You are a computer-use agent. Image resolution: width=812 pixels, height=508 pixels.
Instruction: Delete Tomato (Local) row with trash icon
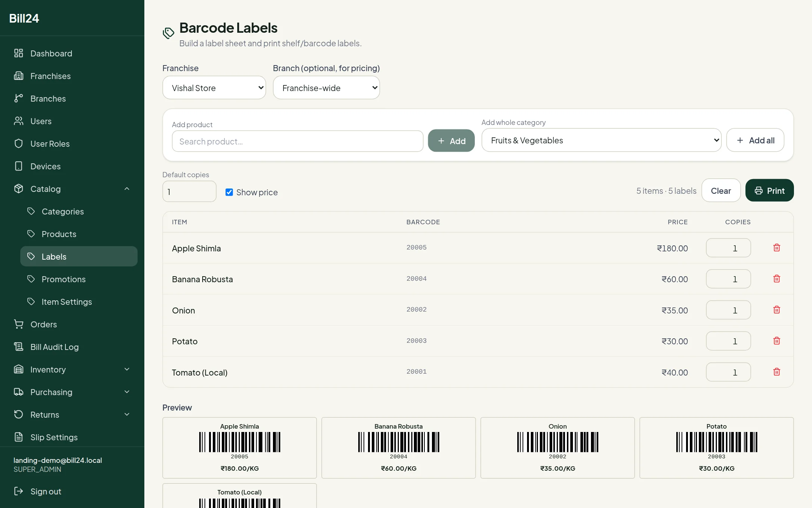(x=777, y=372)
